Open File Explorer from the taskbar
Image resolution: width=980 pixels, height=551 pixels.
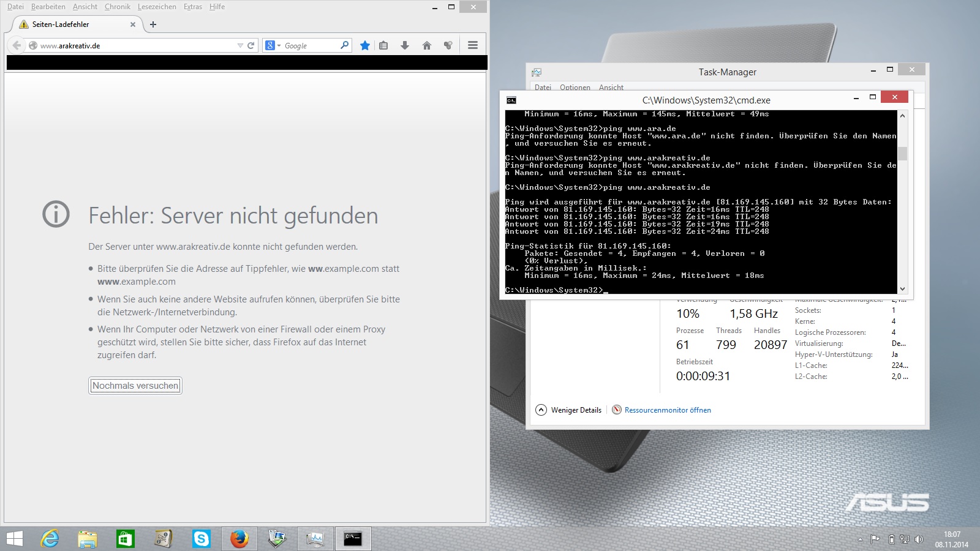pyautogui.click(x=88, y=539)
